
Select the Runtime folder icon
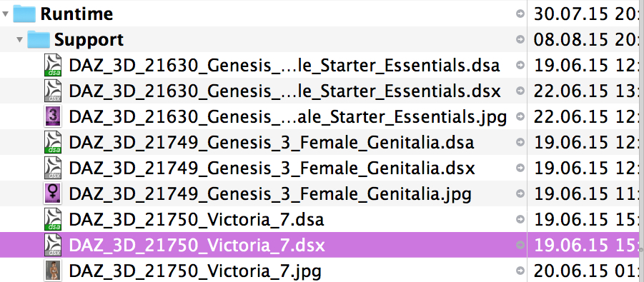click(24, 14)
